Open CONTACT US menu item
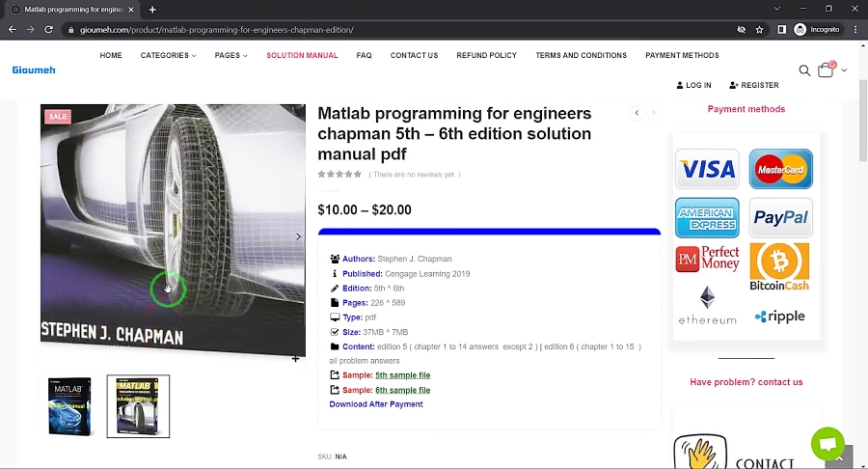This screenshot has height=469, width=868. pyautogui.click(x=414, y=55)
